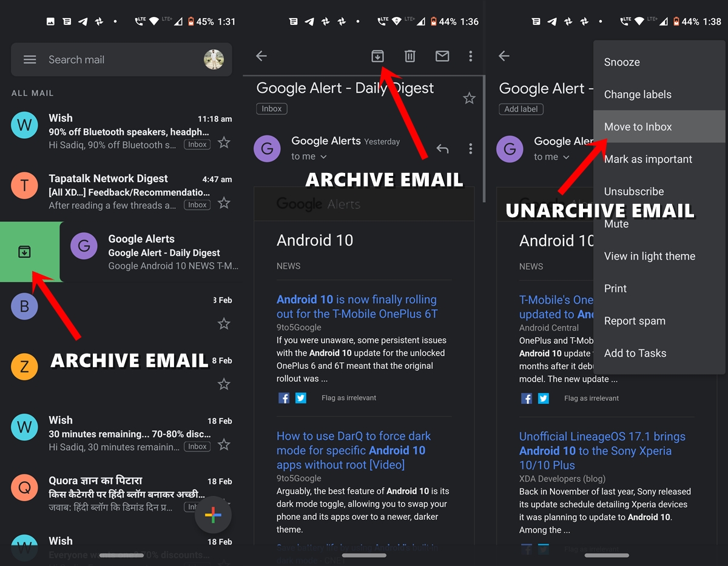Star the Wish 90% off Bluetooth email
Screen dimensions: 728x566
(224, 143)
